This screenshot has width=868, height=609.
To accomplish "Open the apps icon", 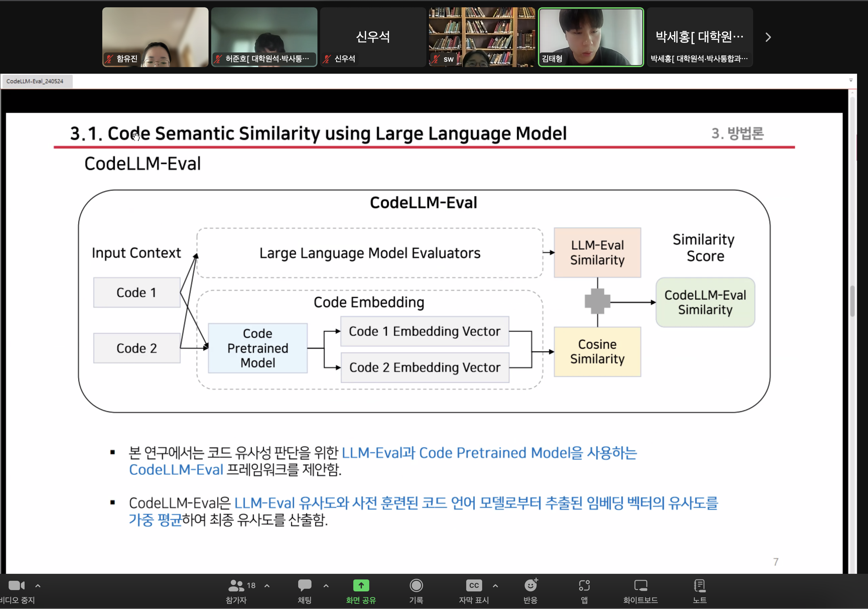I will 584,585.
